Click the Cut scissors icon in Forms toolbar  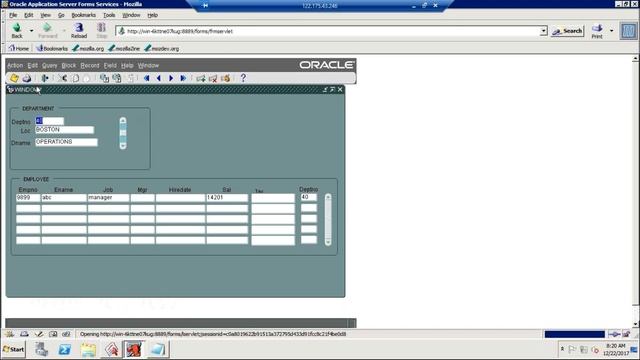coord(63,78)
